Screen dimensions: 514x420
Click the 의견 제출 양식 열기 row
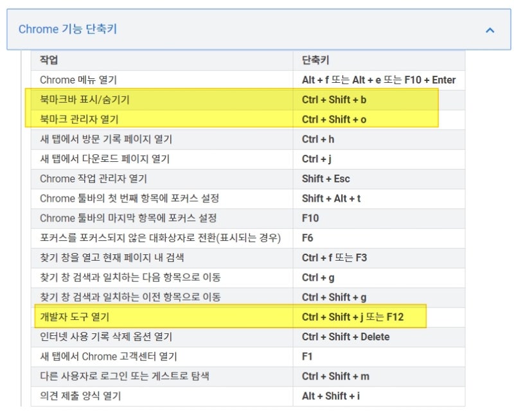click(248, 396)
